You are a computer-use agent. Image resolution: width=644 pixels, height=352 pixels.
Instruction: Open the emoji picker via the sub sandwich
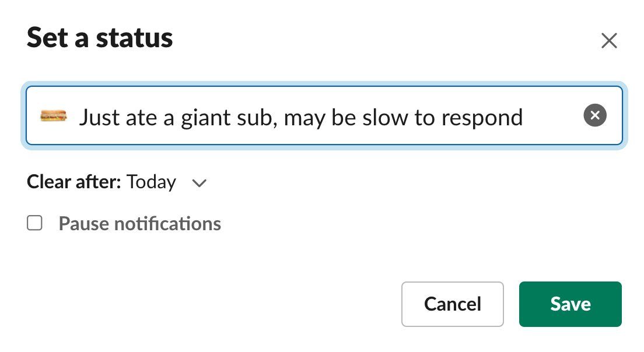coord(54,115)
